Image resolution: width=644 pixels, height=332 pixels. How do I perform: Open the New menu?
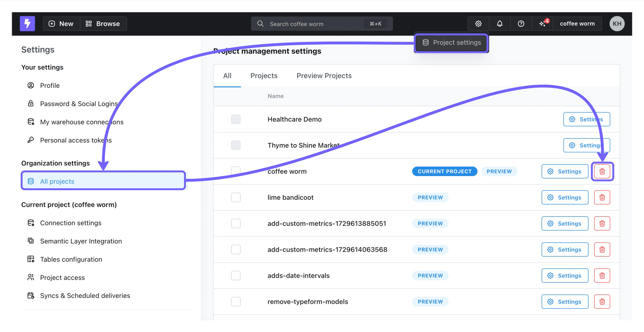pyautogui.click(x=61, y=24)
